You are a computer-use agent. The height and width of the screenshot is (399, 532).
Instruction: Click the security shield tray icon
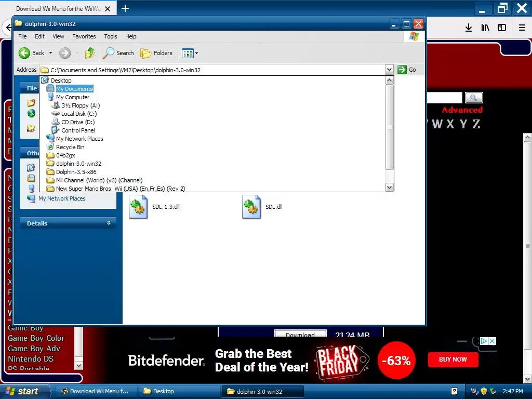coord(484,391)
